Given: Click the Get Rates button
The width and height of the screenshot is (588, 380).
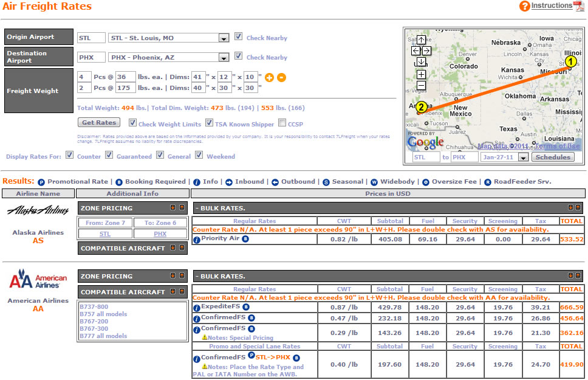Looking at the screenshot, I should 99,122.
